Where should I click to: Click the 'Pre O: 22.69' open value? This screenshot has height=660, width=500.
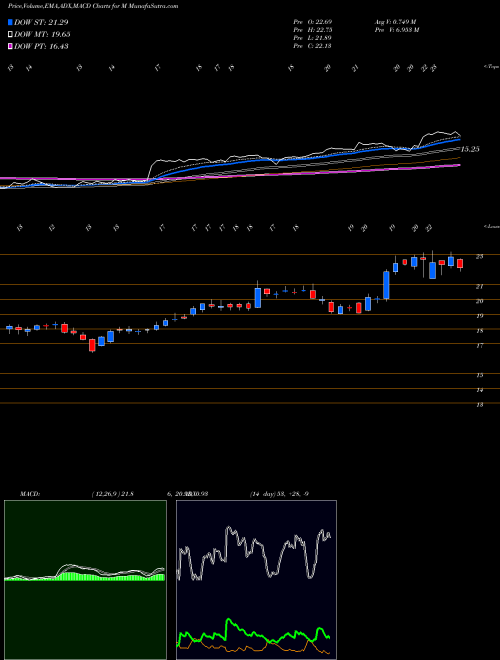(x=313, y=22)
